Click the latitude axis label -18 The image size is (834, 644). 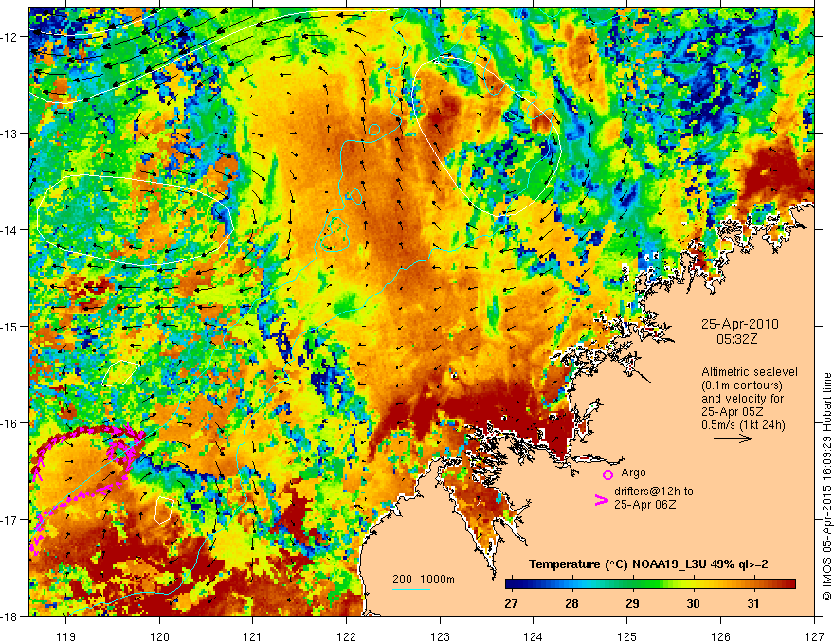pyautogui.click(x=10, y=616)
